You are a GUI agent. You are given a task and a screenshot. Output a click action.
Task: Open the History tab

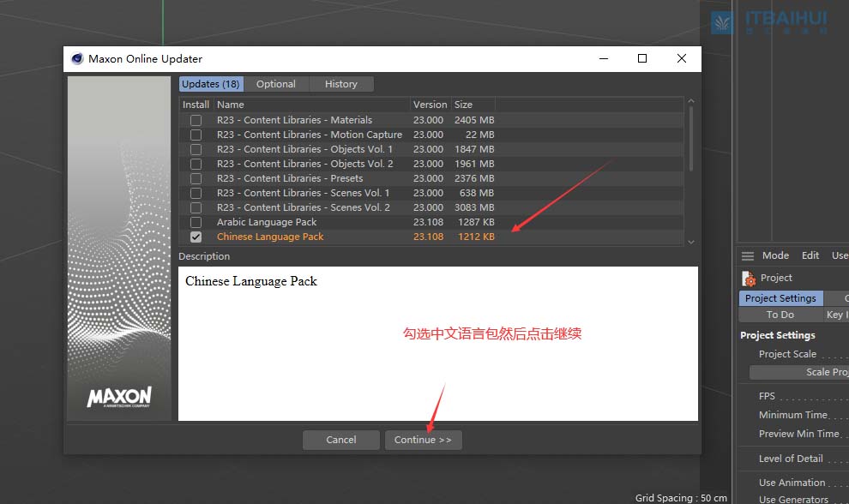[x=341, y=84]
